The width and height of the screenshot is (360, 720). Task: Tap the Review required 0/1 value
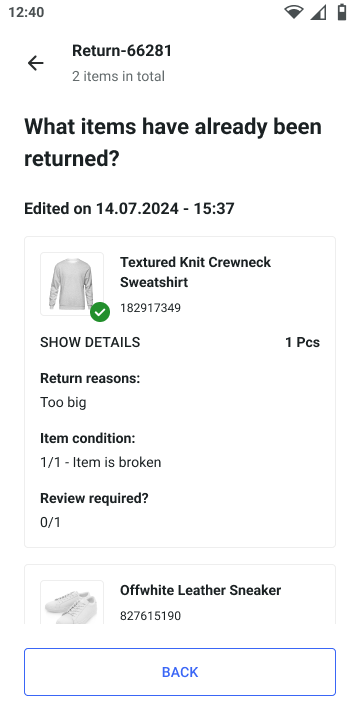coord(51,522)
